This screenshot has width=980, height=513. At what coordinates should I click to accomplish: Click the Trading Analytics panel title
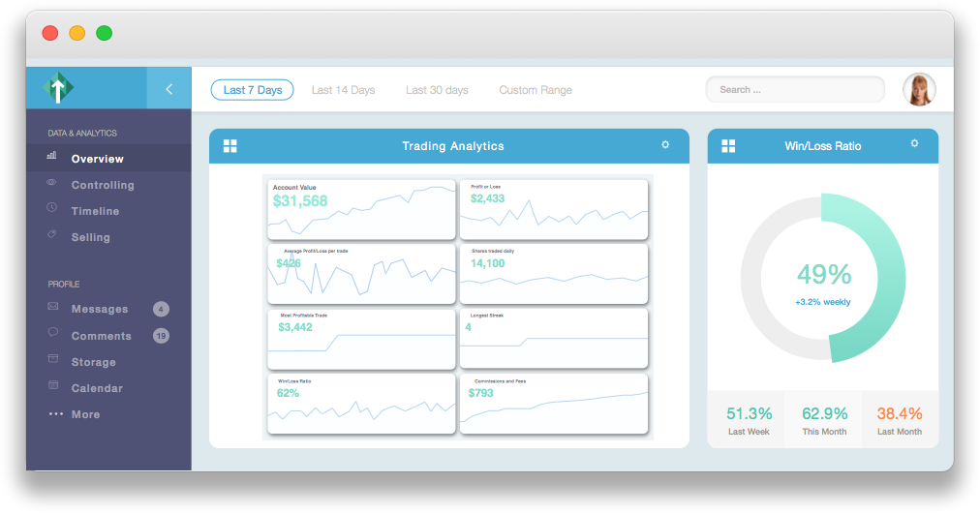coord(453,146)
